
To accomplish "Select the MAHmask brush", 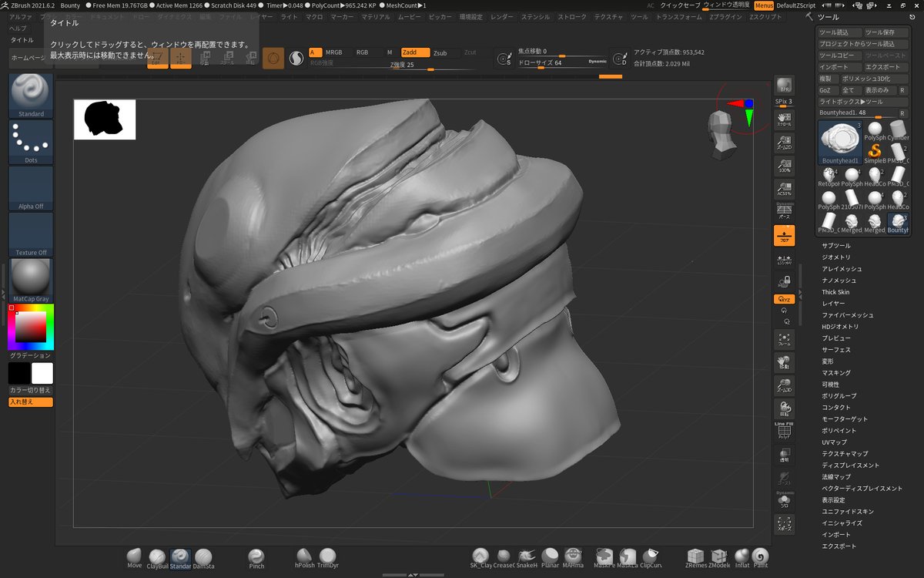I will (573, 560).
